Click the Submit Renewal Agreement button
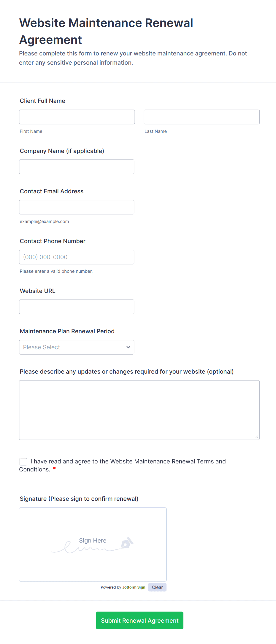276x644 pixels. pyautogui.click(x=140, y=620)
